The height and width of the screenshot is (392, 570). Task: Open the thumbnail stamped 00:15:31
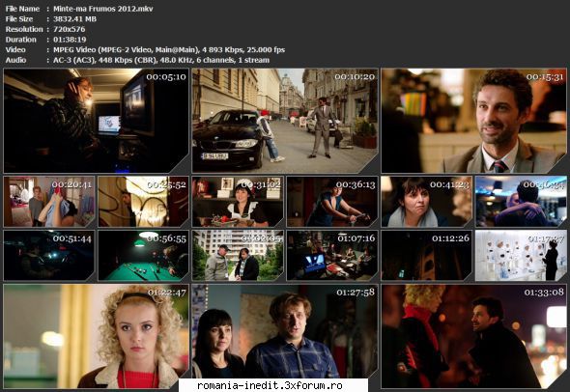pyautogui.click(x=473, y=121)
